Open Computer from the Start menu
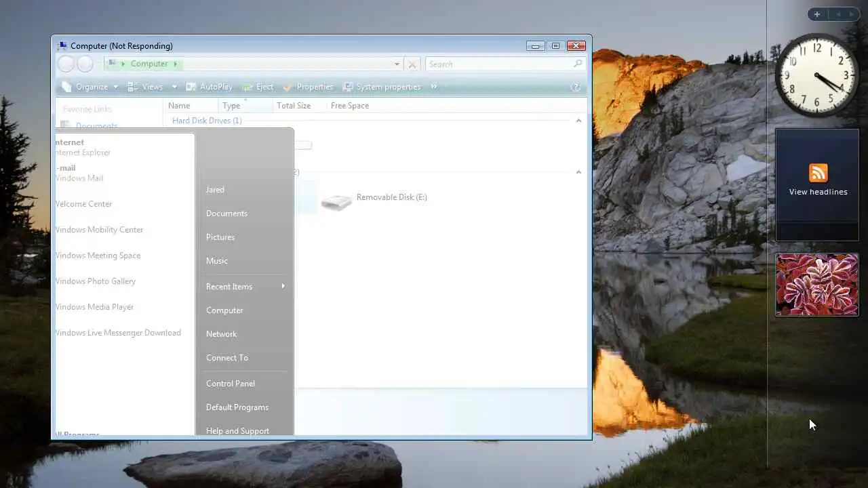868x488 pixels. [x=224, y=310]
